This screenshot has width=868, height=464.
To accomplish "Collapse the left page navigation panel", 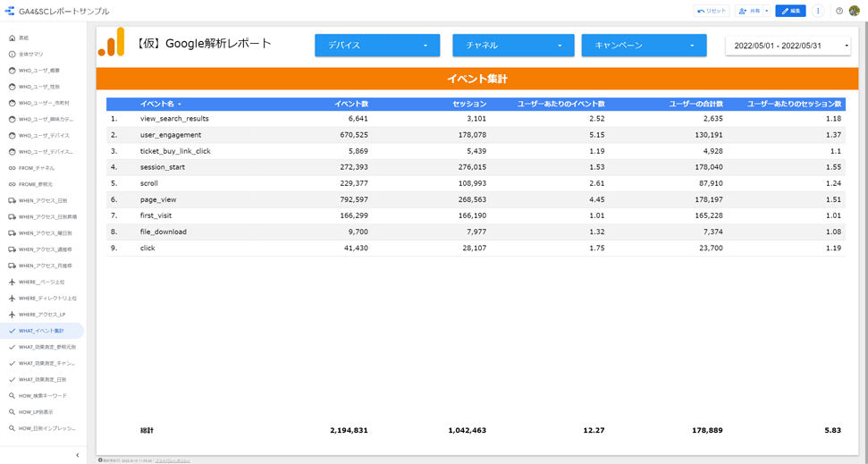I will pyautogui.click(x=78, y=455).
